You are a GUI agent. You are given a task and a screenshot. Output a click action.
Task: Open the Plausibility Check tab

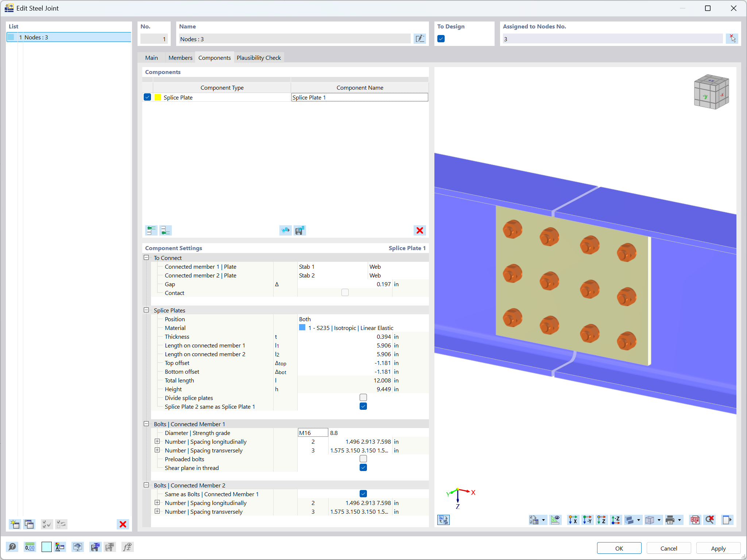click(x=259, y=58)
